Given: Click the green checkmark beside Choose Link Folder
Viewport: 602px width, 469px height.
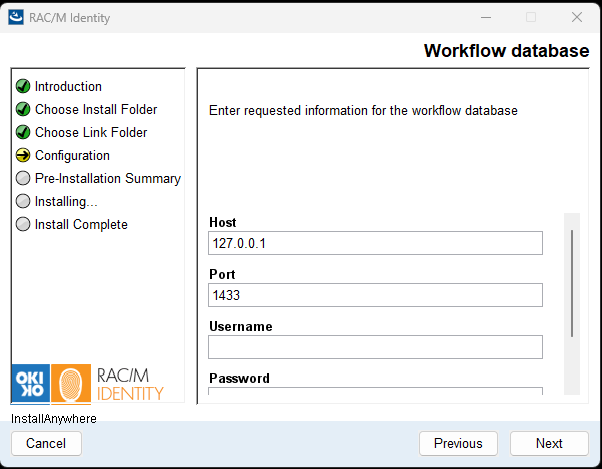Looking at the screenshot, I should pos(23,132).
